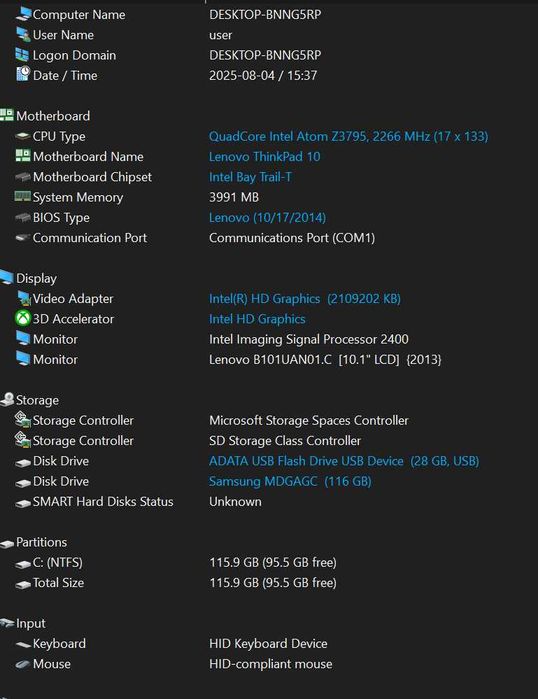Screen dimensions: 538x699
Task: Click the ADATA Disk Drive row icon
Action: [x=23, y=463]
